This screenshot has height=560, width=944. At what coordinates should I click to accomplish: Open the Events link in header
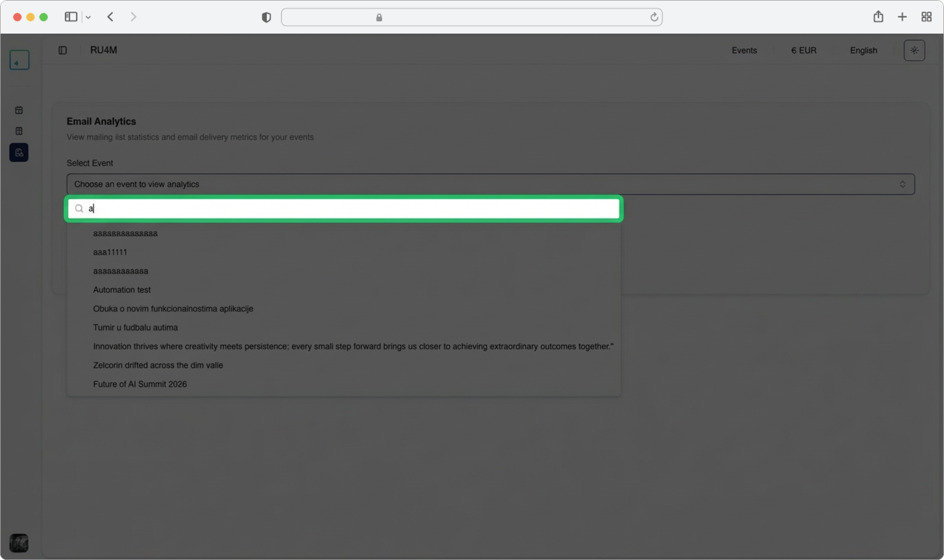pos(744,51)
